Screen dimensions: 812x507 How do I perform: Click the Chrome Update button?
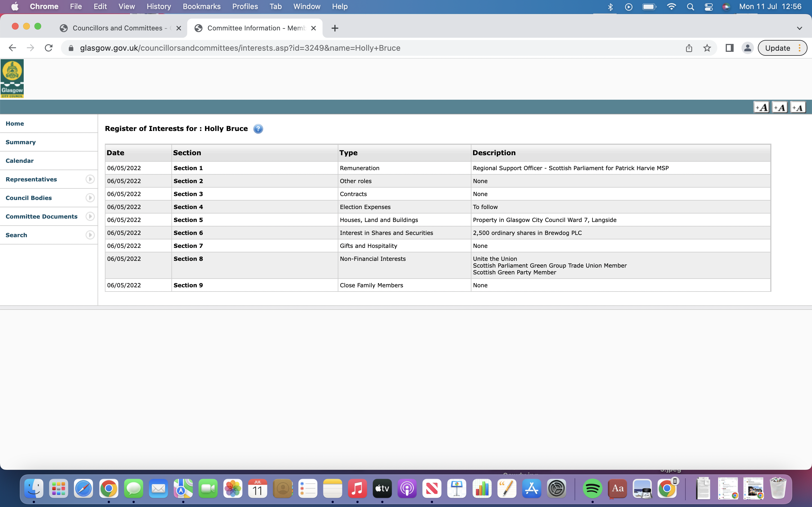tap(777, 48)
